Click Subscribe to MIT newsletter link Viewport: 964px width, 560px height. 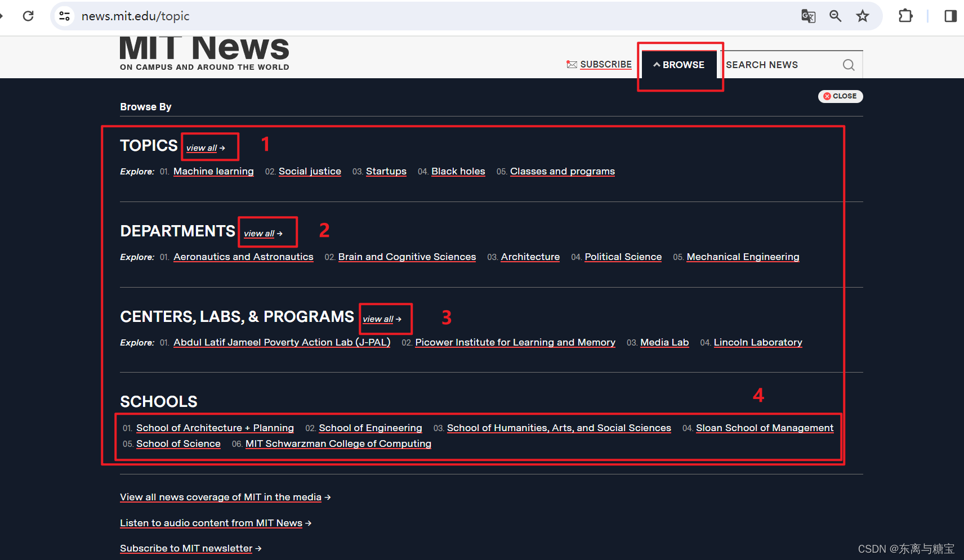pos(186,548)
